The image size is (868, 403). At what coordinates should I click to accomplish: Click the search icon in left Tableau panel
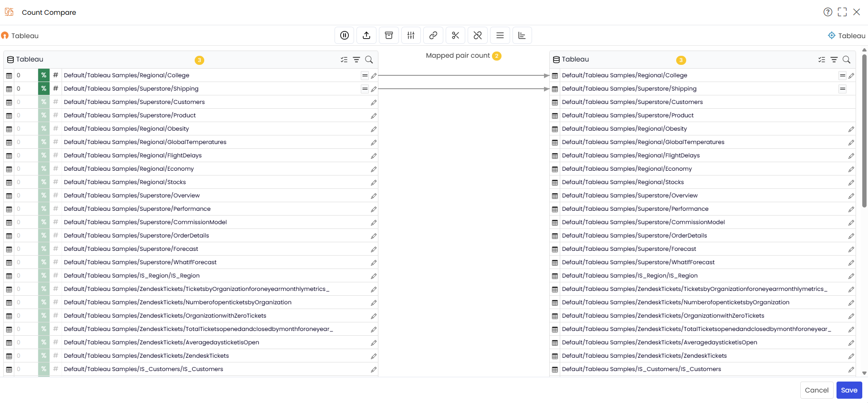(369, 60)
